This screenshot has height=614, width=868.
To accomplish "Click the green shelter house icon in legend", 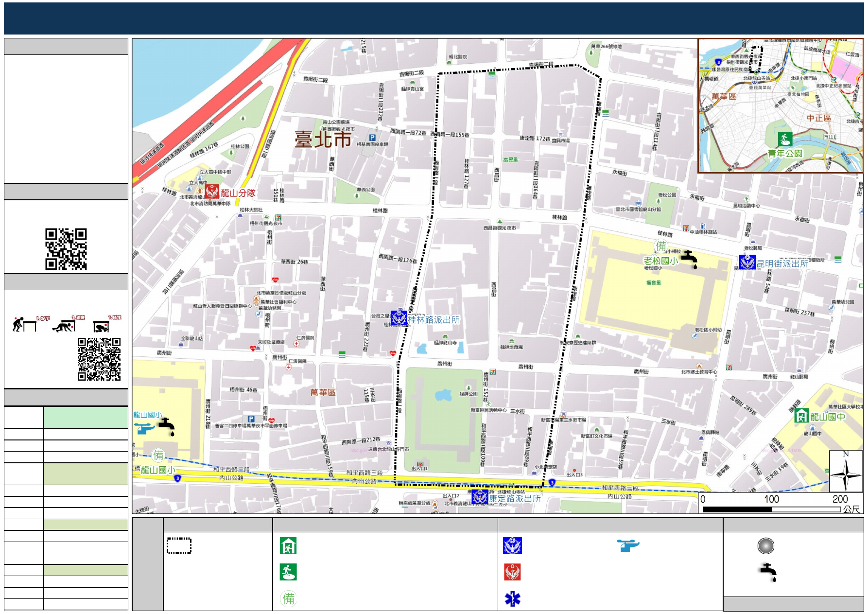I will tap(288, 545).
